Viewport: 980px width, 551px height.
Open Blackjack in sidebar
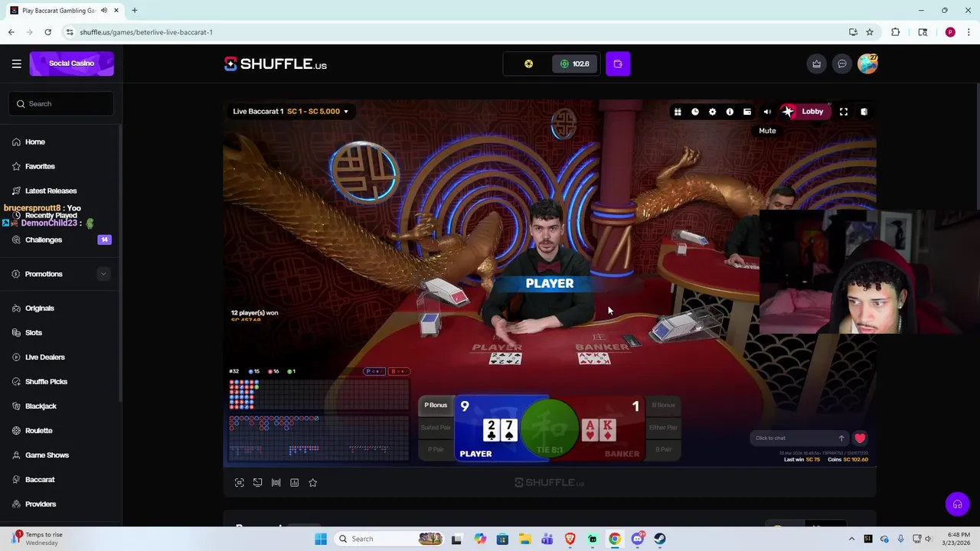[41, 406]
